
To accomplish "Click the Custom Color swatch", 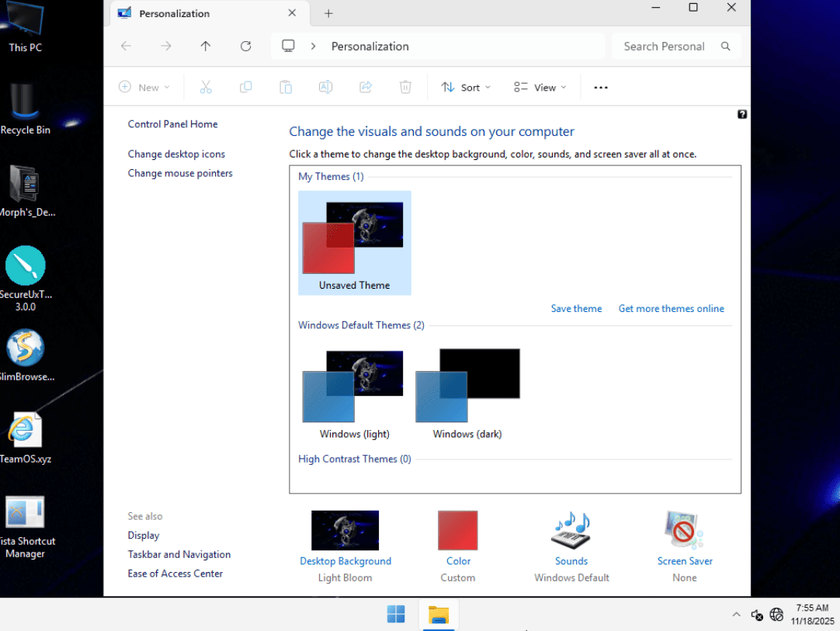I will click(x=457, y=531).
